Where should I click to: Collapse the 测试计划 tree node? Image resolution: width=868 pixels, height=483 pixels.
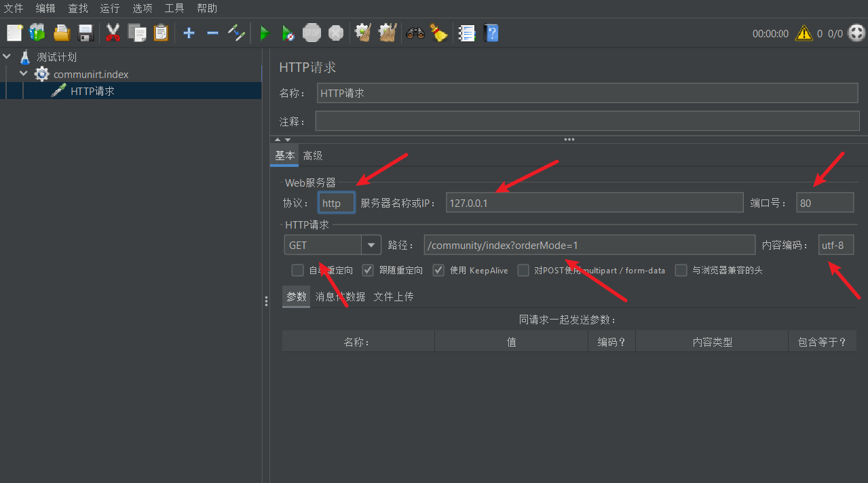tap(7, 57)
